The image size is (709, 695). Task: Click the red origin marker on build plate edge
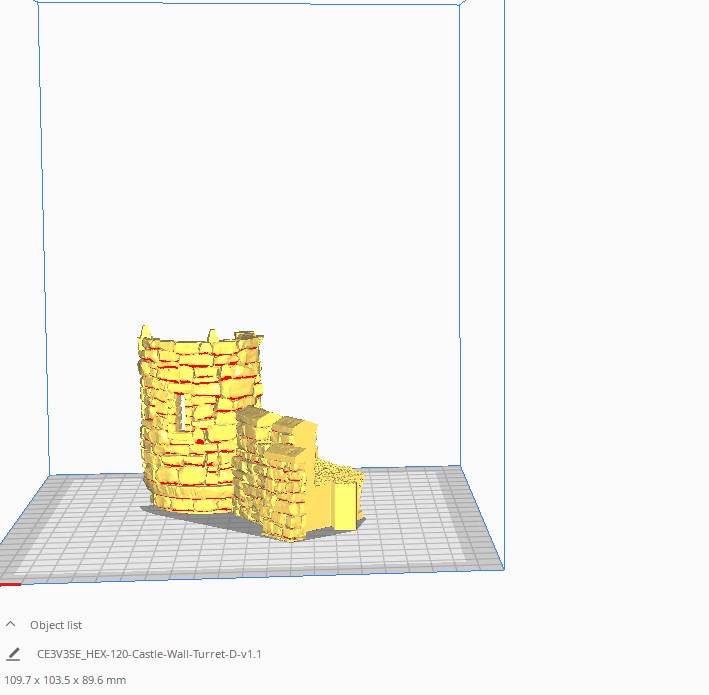10,584
